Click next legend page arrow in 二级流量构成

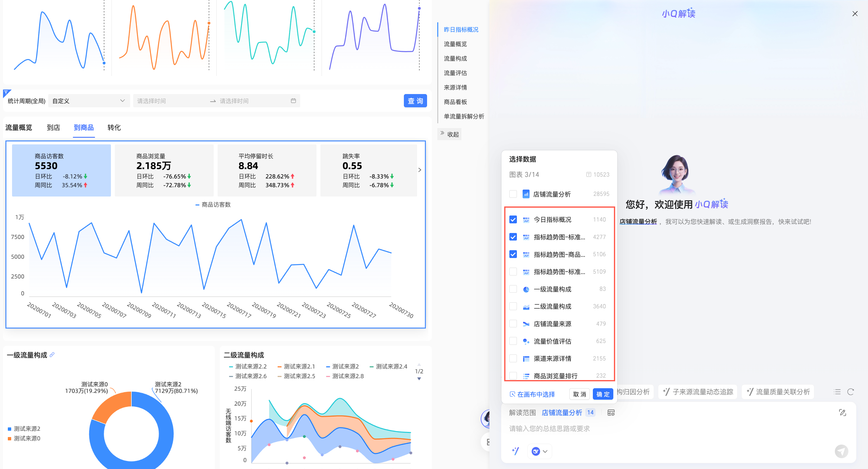click(x=419, y=379)
